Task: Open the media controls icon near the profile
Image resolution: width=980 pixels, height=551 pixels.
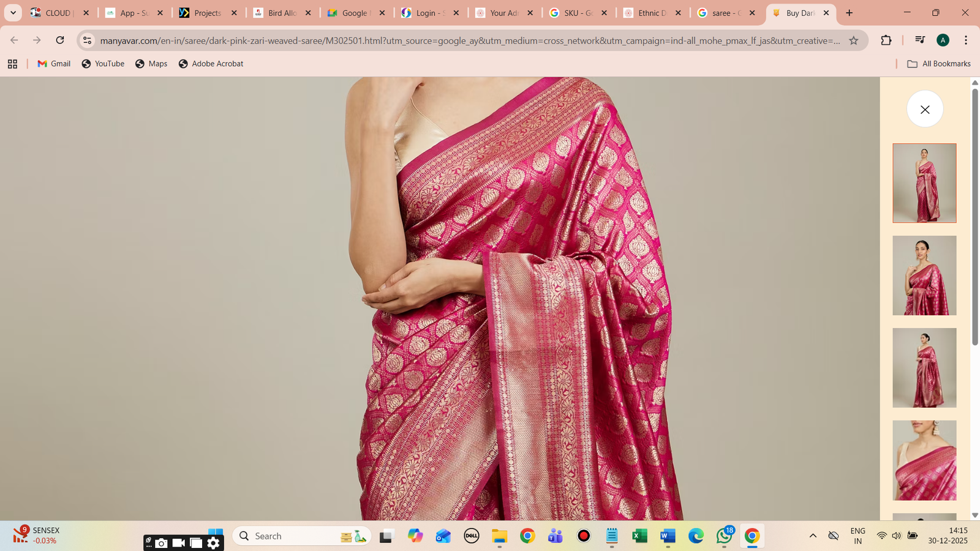Action: pyautogui.click(x=919, y=40)
